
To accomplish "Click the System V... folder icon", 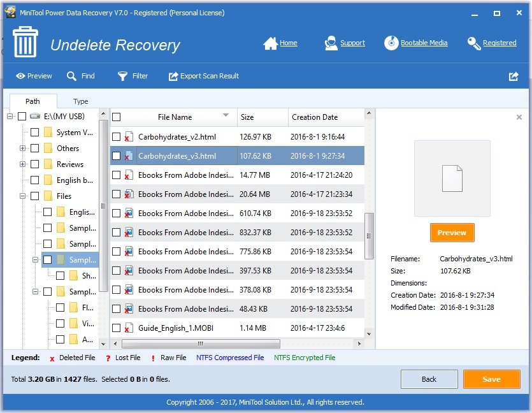I will click(48, 133).
